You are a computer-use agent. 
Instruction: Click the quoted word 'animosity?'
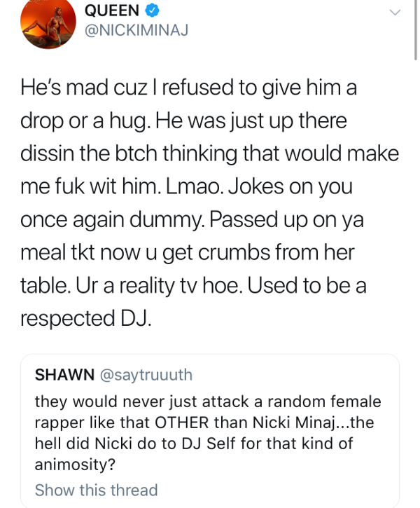pos(75,465)
